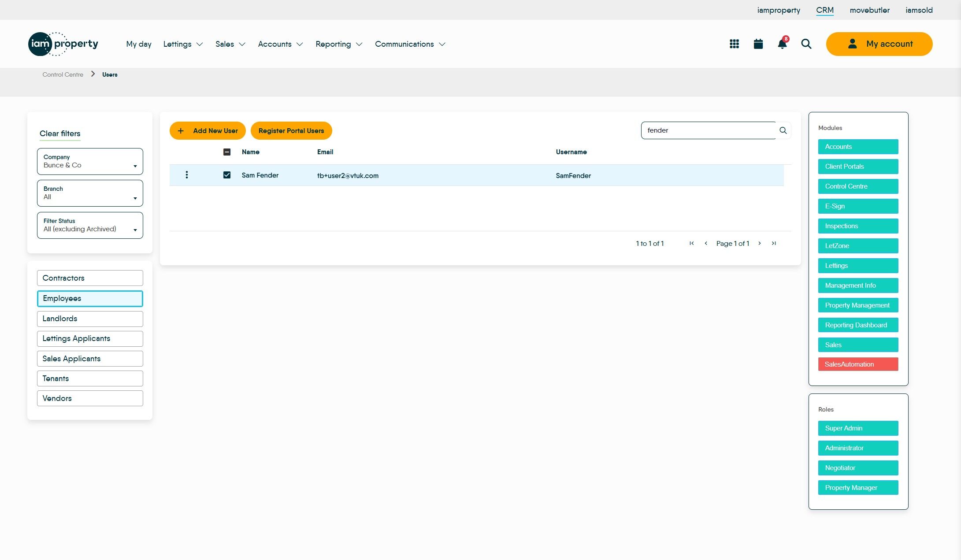Toggle the select-all header checkbox
Viewport: 961px width, 560px height.
click(227, 152)
